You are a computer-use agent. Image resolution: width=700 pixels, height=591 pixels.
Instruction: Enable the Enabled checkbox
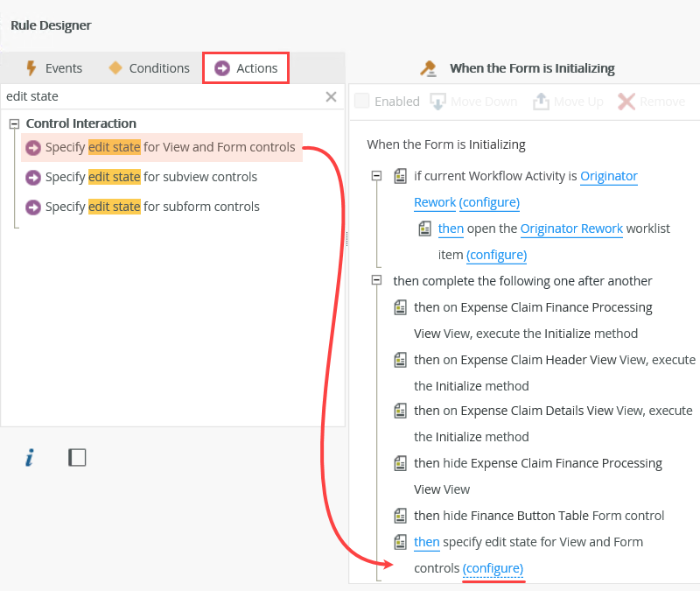point(361,102)
